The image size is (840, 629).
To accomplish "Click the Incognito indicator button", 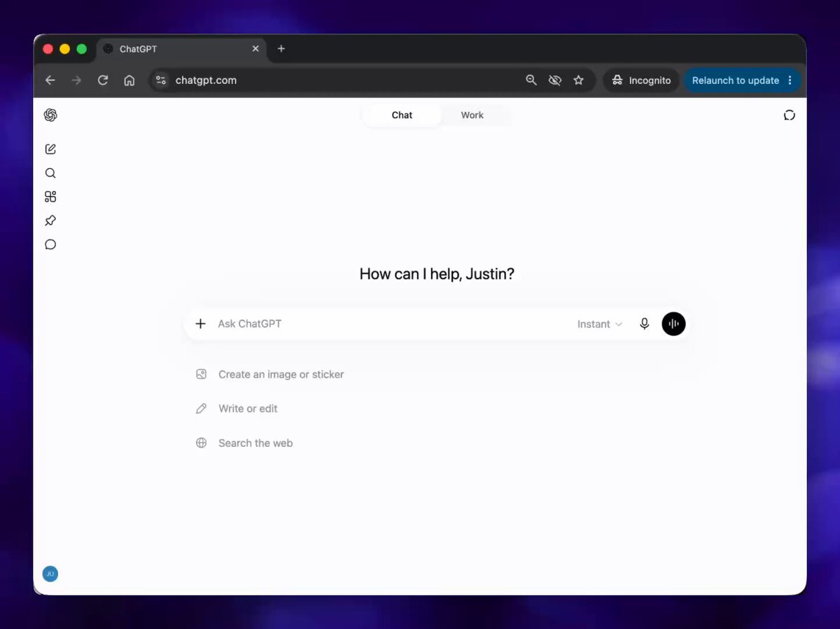I will (x=641, y=81).
